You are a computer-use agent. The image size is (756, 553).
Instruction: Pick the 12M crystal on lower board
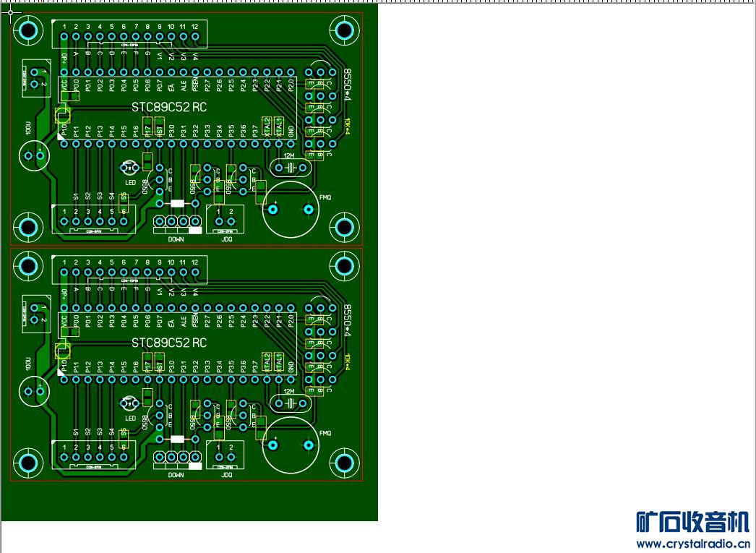(x=290, y=403)
